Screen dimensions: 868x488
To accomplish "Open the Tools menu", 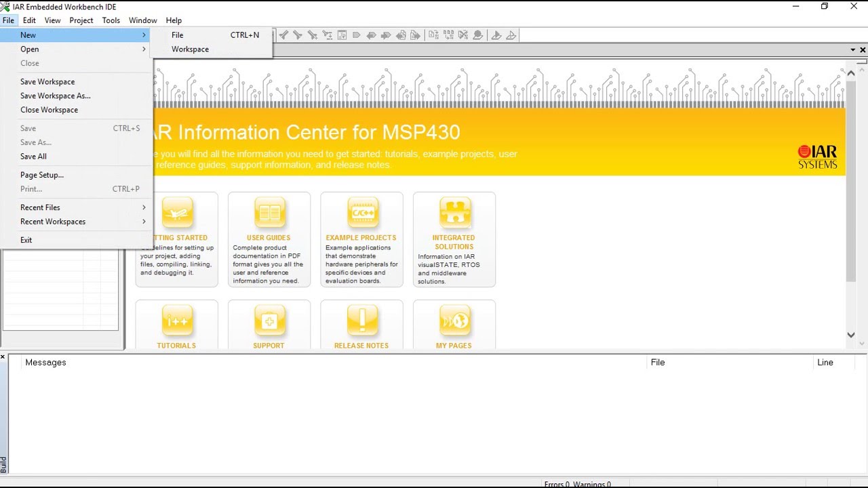I will tap(111, 20).
